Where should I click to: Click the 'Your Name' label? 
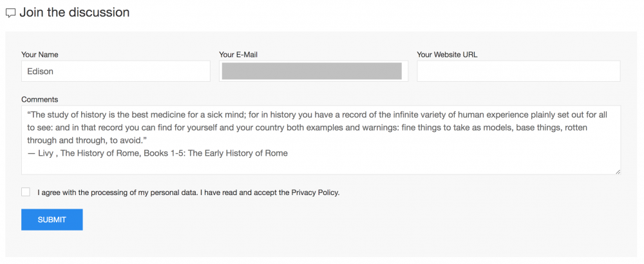point(39,55)
